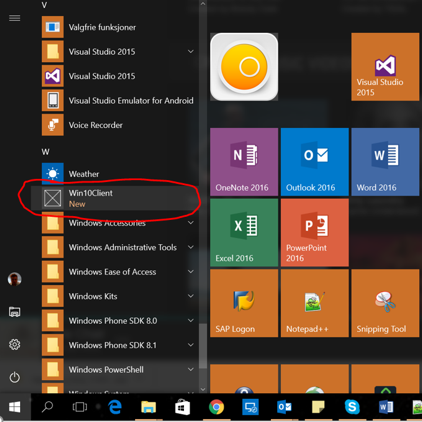Open Sticky Notes from taskbar
Image resolution: width=422 pixels, height=422 pixels.
(318, 407)
